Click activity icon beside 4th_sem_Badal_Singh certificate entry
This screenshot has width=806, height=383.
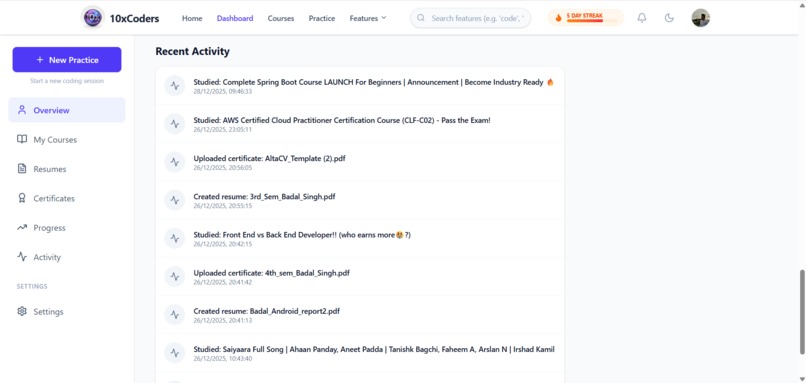175,276
